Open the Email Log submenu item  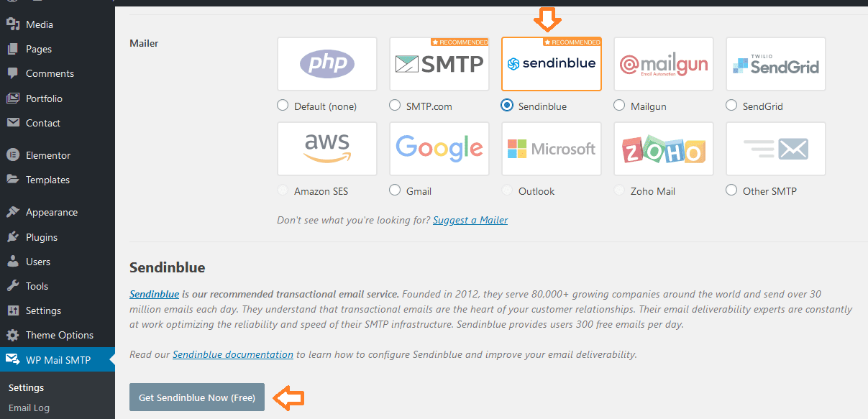click(x=29, y=408)
